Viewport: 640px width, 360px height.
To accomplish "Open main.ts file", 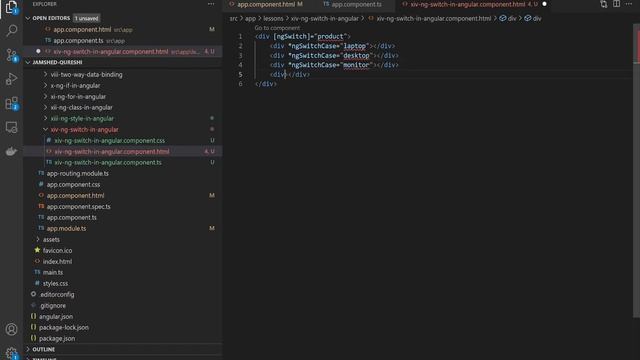I will pos(53,273).
